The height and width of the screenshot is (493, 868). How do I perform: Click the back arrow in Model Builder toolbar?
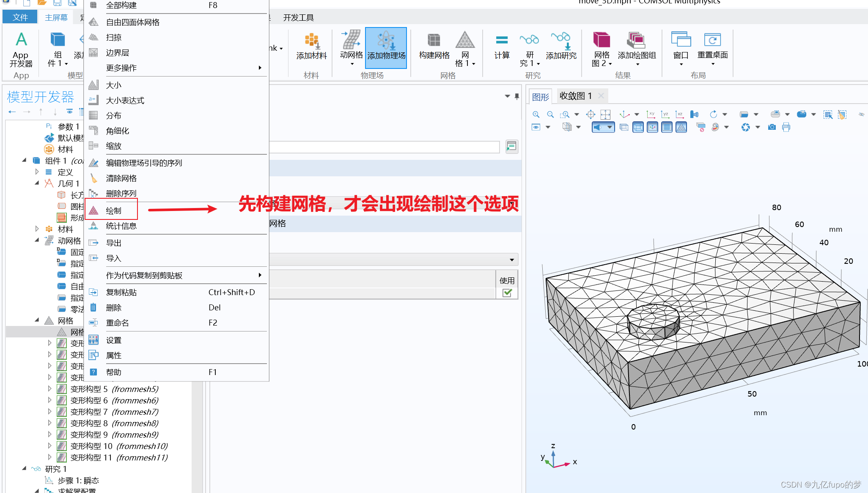pos(12,112)
